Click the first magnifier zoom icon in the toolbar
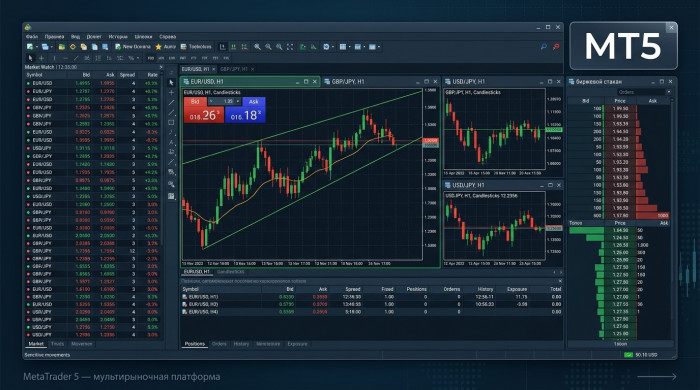700x390 pixels. pyautogui.click(x=257, y=46)
